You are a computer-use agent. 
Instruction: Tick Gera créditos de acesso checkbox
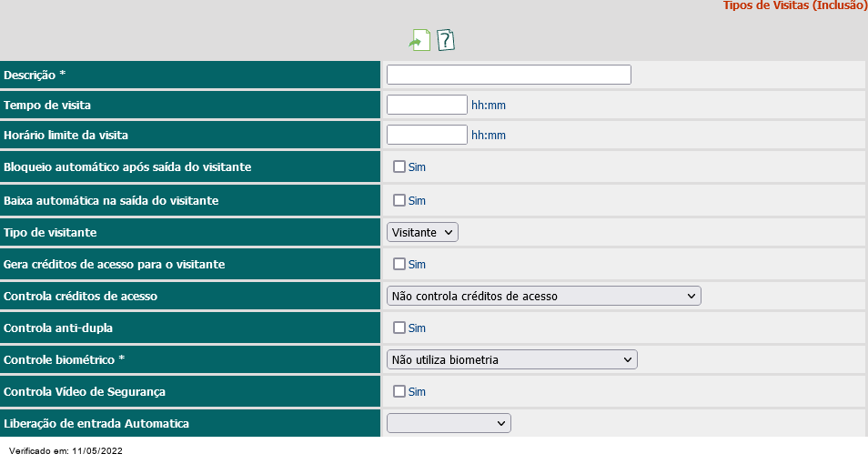point(399,264)
